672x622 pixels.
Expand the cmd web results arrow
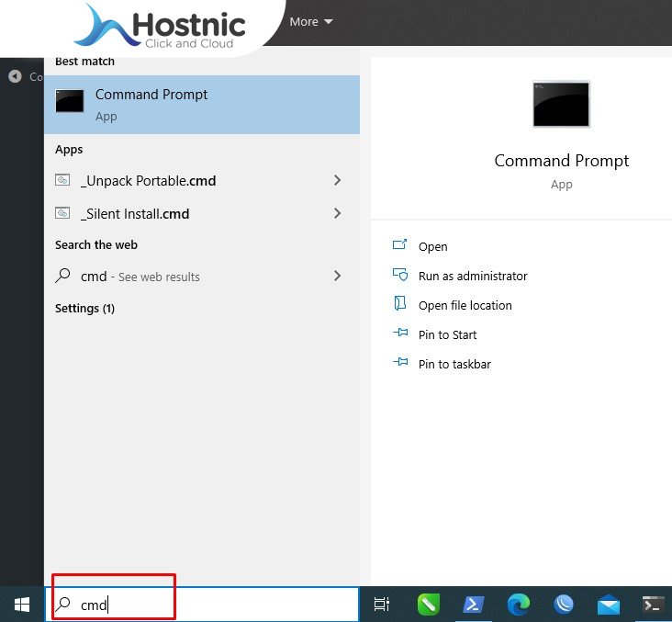337,276
